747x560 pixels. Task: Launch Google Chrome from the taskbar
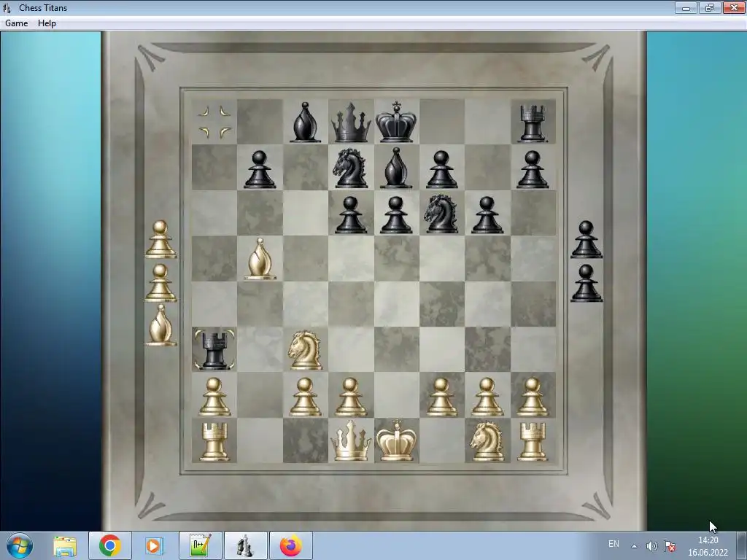point(109,545)
